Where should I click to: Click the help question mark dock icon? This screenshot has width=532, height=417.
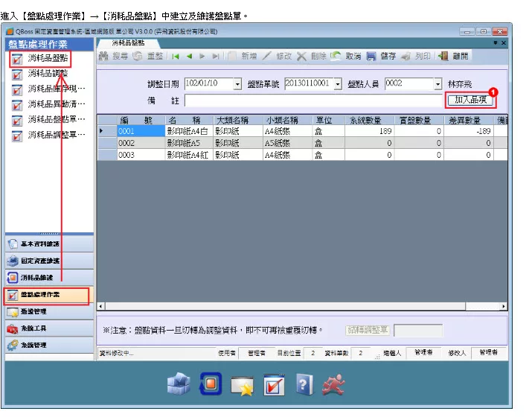(x=304, y=384)
